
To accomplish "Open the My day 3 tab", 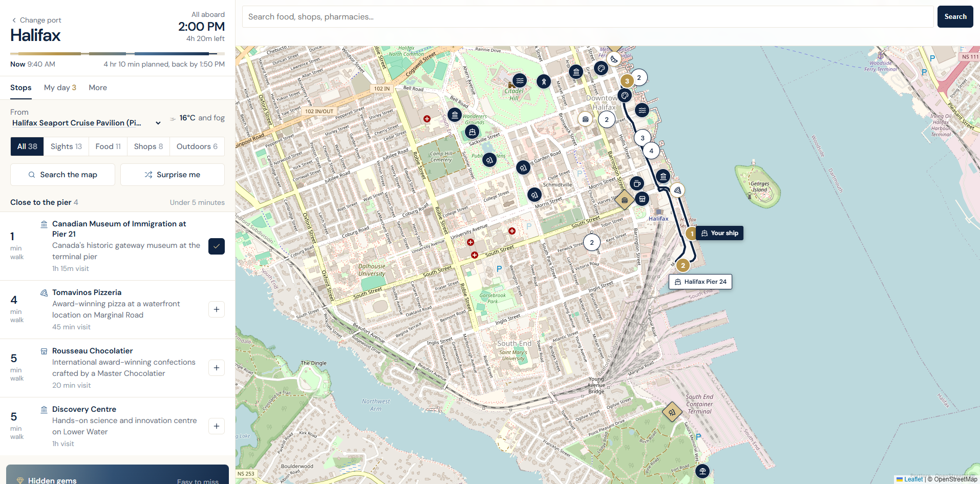I will point(60,88).
